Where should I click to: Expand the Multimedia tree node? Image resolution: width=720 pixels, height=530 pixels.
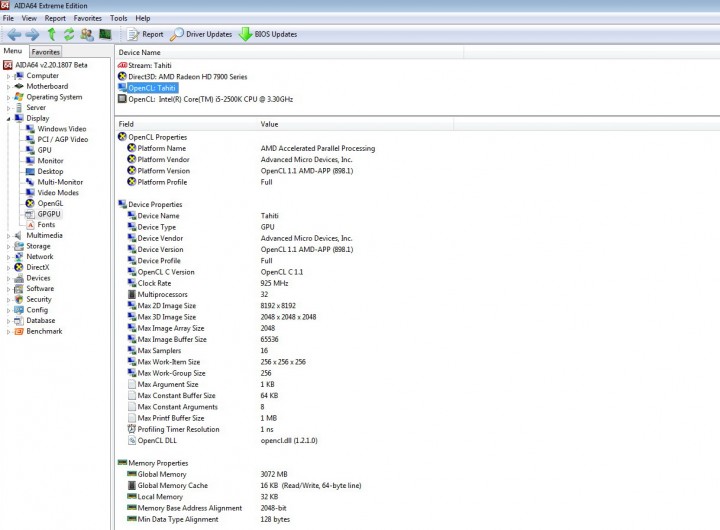coord(8,236)
